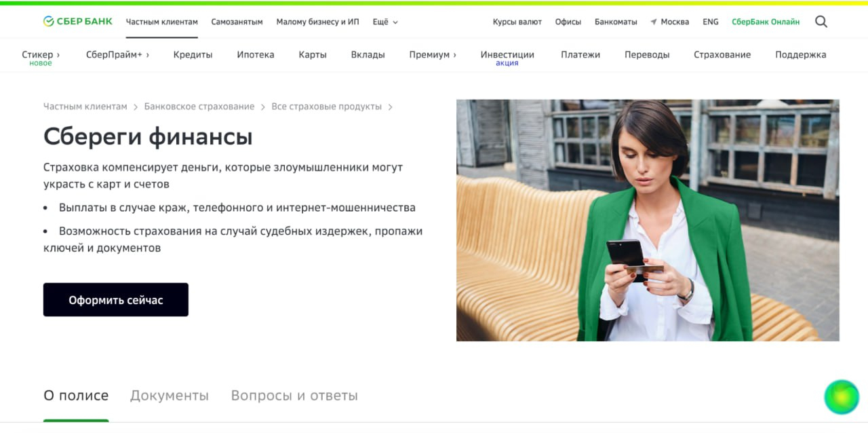Select Самозанятым in top menu
Screen dimensions: 868x433
(x=237, y=22)
